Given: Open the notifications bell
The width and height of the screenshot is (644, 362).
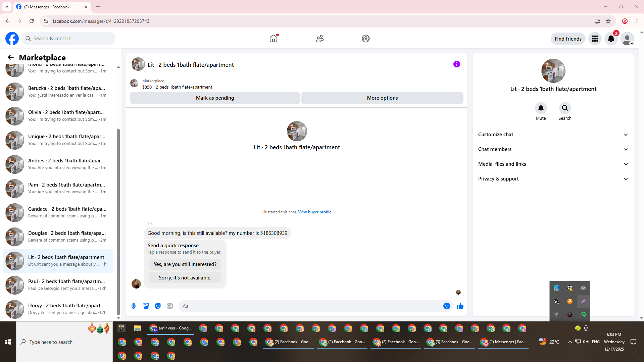Looking at the screenshot, I should point(611,39).
